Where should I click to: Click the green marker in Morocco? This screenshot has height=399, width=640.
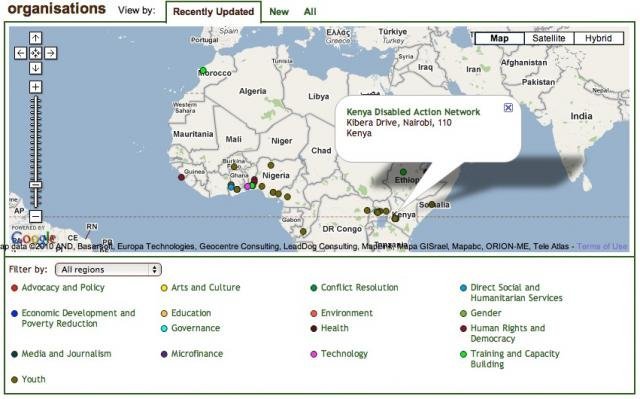[203, 71]
